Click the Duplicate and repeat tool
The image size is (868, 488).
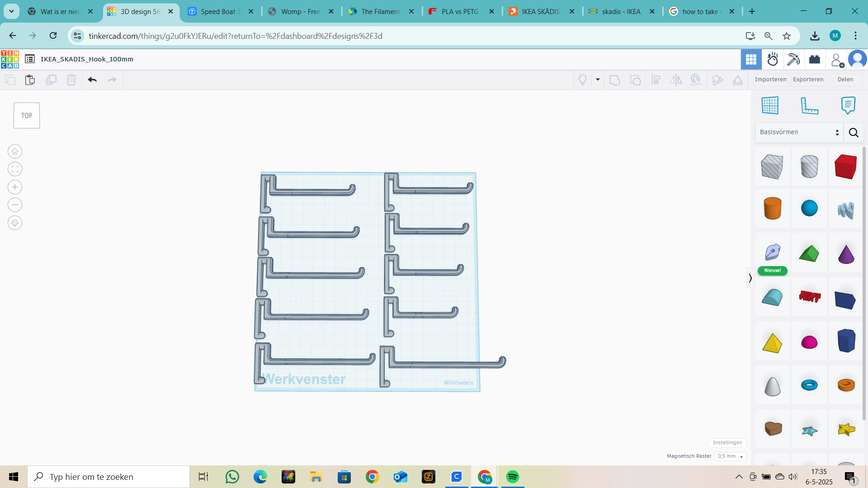[51, 80]
